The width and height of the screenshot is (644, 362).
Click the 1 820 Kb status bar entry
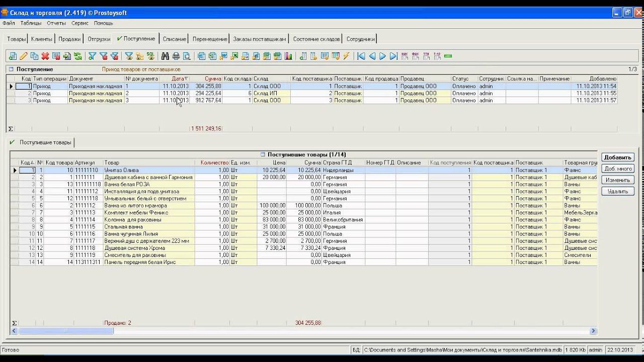click(x=575, y=350)
